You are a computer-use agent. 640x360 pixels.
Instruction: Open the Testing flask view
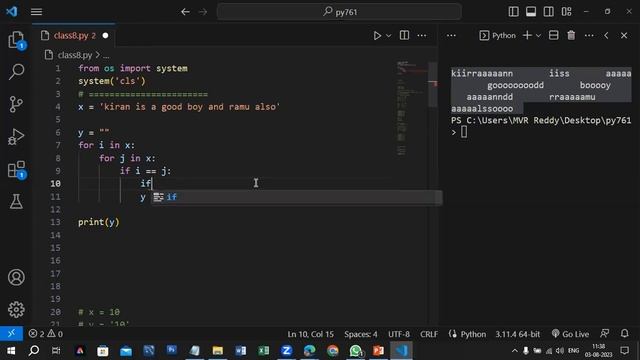[x=16, y=201]
